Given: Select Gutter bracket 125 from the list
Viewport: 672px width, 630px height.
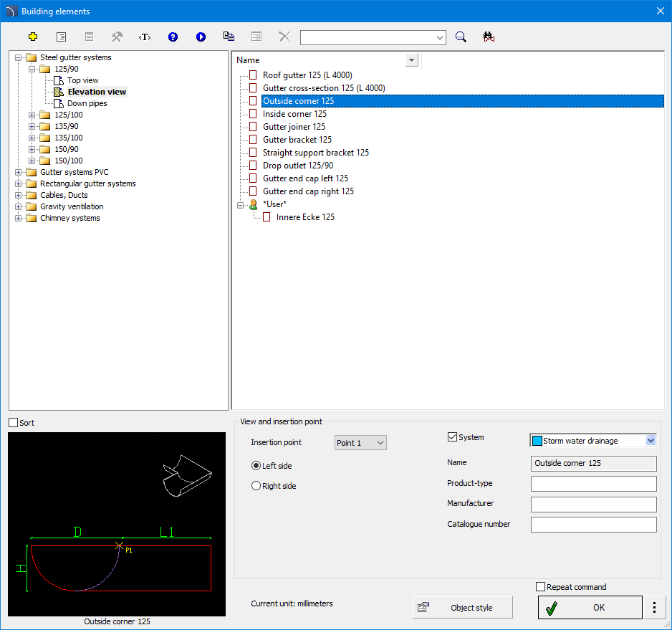Looking at the screenshot, I should click(297, 140).
